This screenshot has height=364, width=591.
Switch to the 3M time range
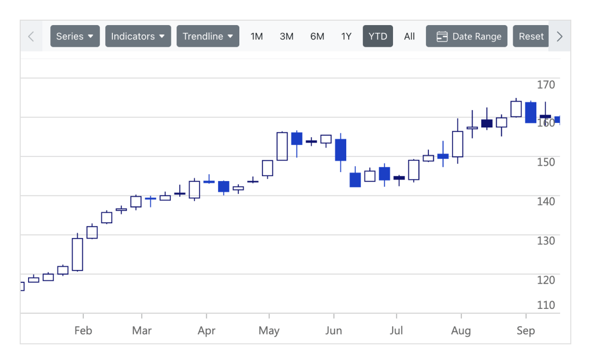click(287, 36)
